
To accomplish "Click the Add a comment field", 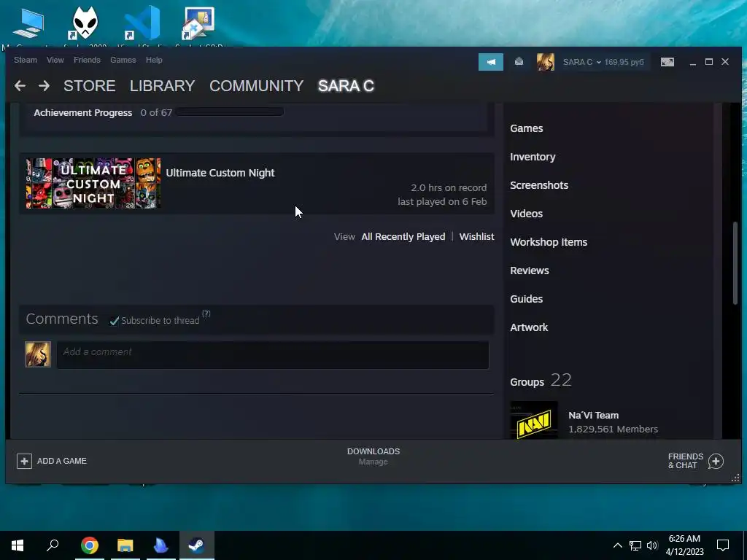I will (x=273, y=355).
